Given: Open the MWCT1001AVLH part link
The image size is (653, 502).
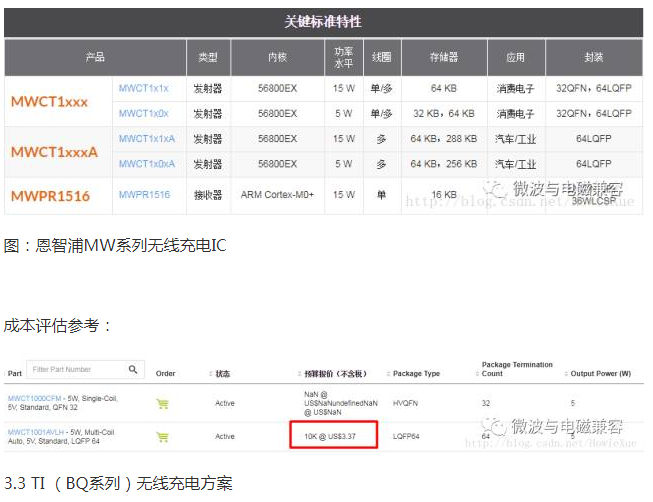Looking at the screenshot, I should pyautogui.click(x=36, y=432).
